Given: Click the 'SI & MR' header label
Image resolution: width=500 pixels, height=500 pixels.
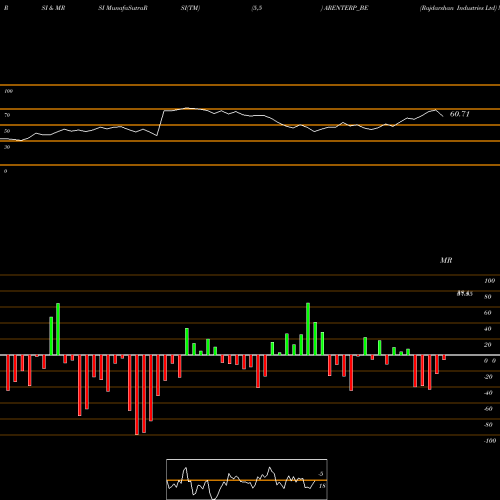Looking at the screenshot, I should tap(53, 8).
